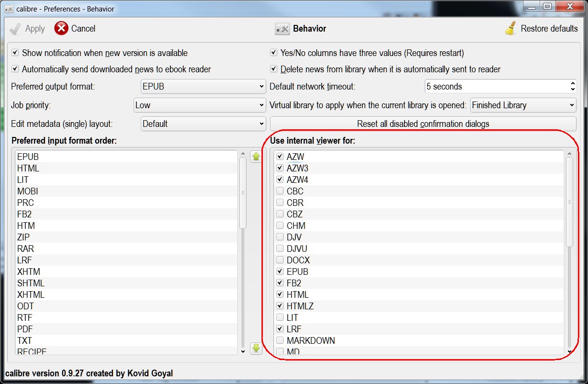Click calibre icon in title bar

8,9
